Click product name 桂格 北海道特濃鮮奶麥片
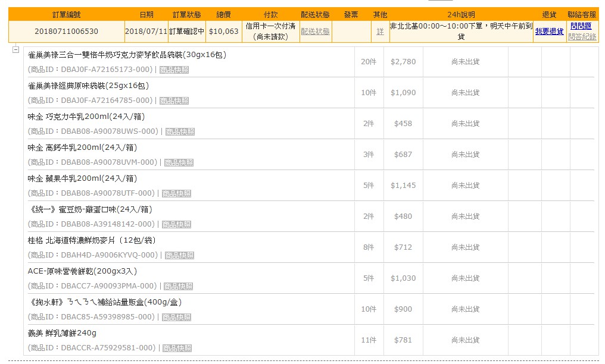This screenshot has height=364, width=605. point(92,240)
